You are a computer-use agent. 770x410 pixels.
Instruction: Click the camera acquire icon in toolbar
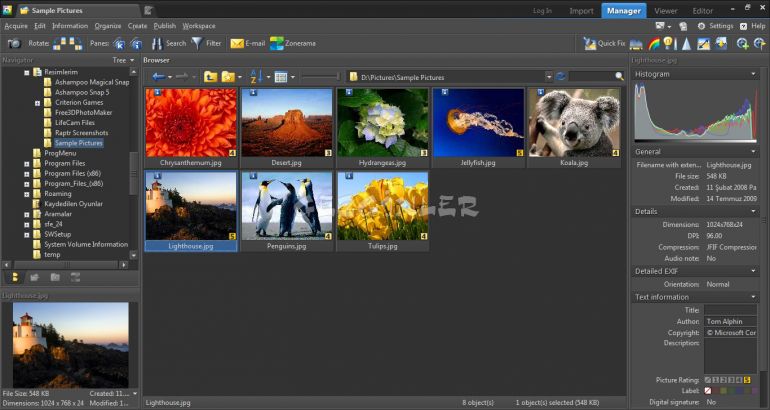click(14, 44)
